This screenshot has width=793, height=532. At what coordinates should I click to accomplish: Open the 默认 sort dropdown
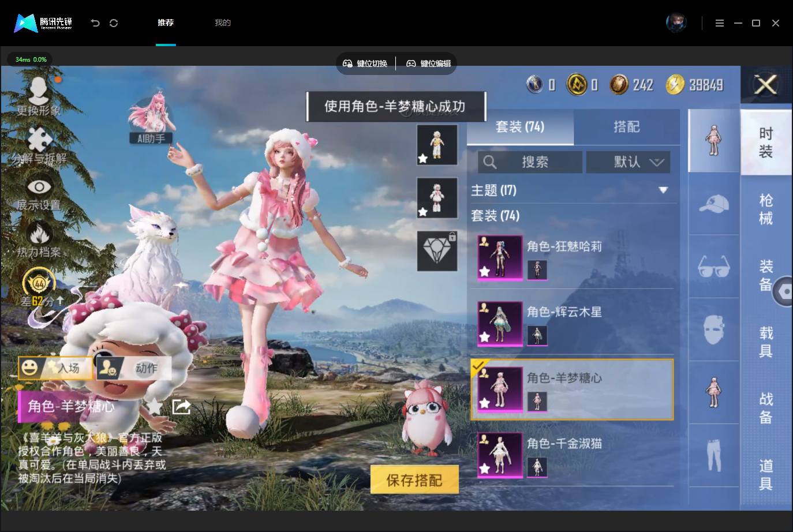click(x=628, y=162)
